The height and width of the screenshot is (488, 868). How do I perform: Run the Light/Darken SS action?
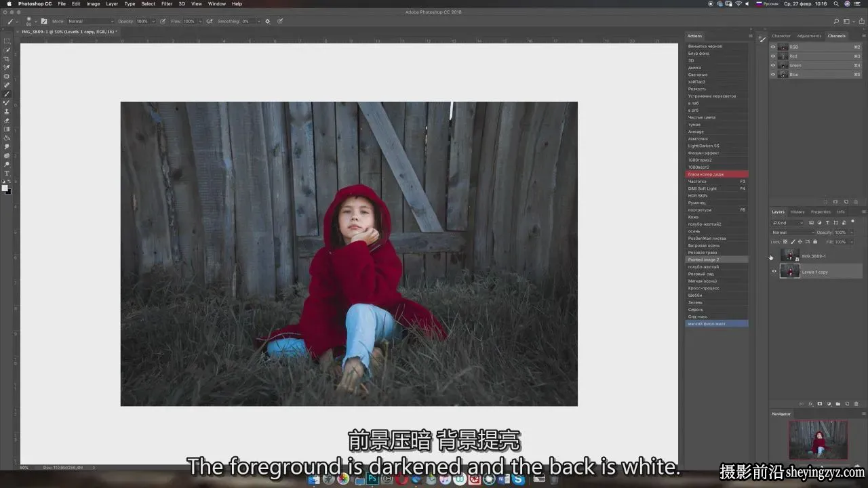point(717,146)
